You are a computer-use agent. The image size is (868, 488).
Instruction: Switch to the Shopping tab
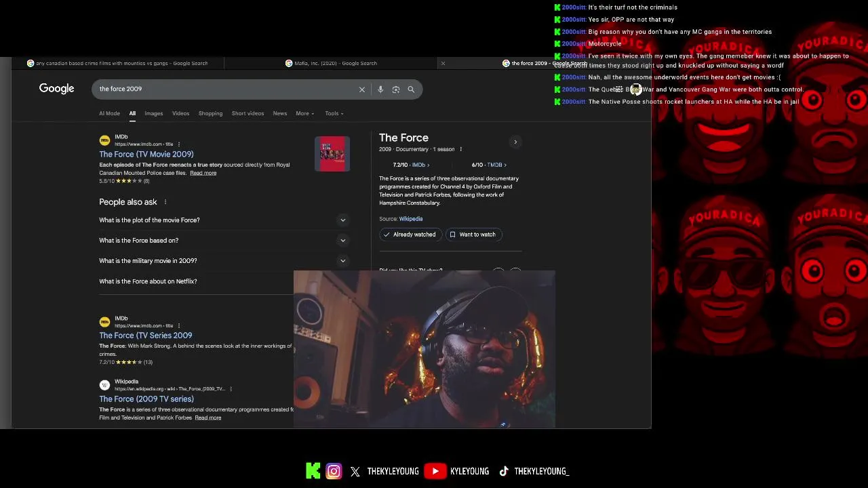(x=210, y=114)
